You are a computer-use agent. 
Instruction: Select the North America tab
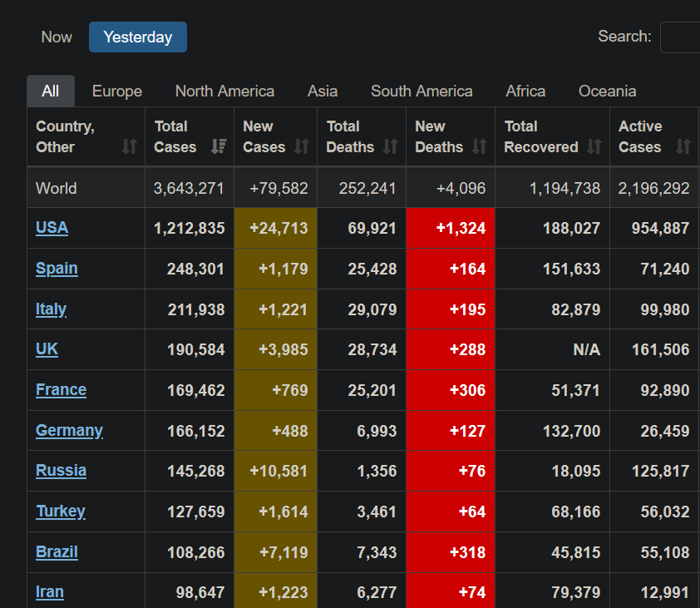pyautogui.click(x=224, y=91)
